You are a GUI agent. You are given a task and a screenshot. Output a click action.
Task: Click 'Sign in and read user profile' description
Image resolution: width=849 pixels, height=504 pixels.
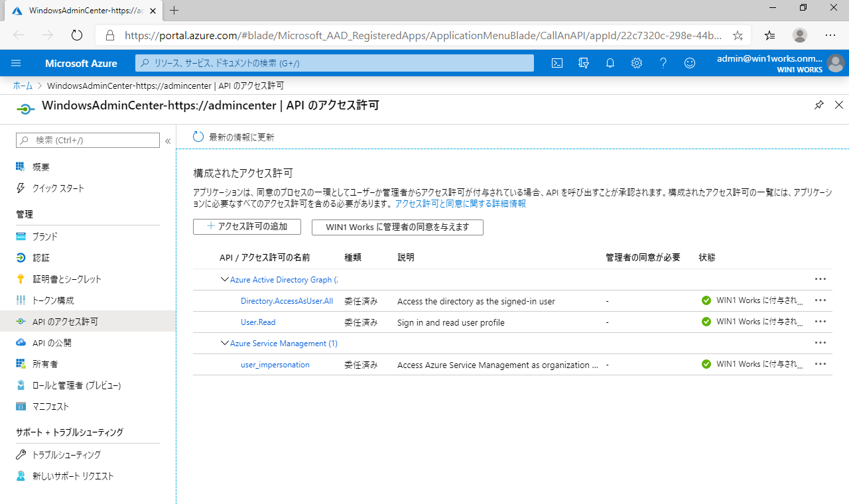pyautogui.click(x=451, y=322)
